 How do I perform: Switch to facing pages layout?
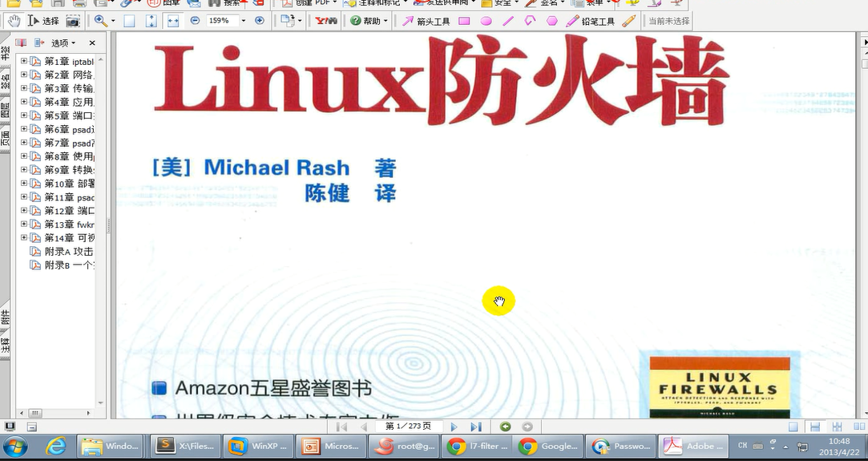pos(858,427)
